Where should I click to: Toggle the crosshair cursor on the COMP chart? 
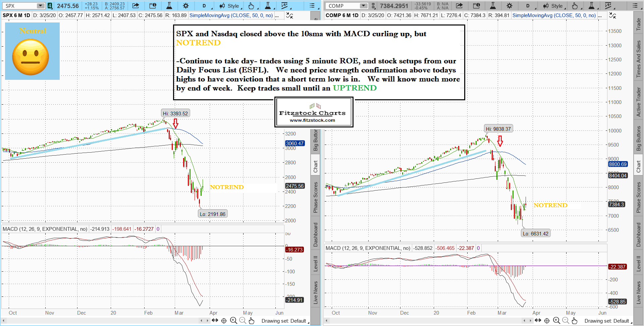point(547,321)
